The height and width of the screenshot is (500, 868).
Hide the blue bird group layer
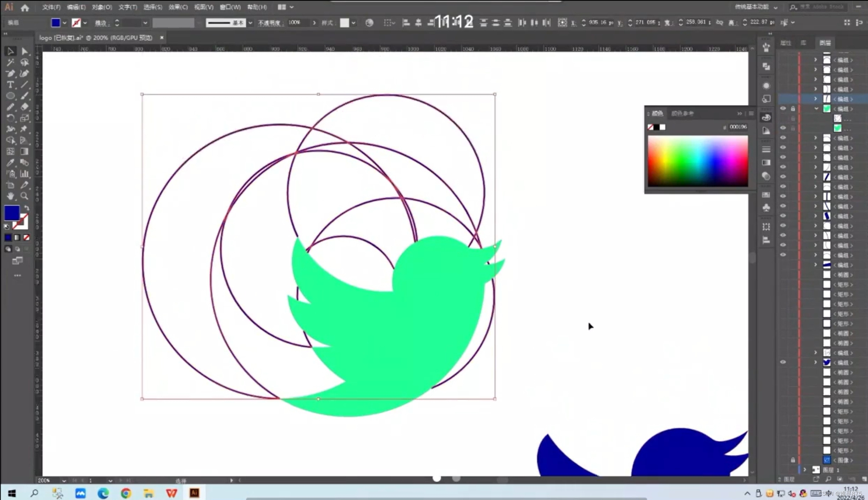(x=783, y=363)
